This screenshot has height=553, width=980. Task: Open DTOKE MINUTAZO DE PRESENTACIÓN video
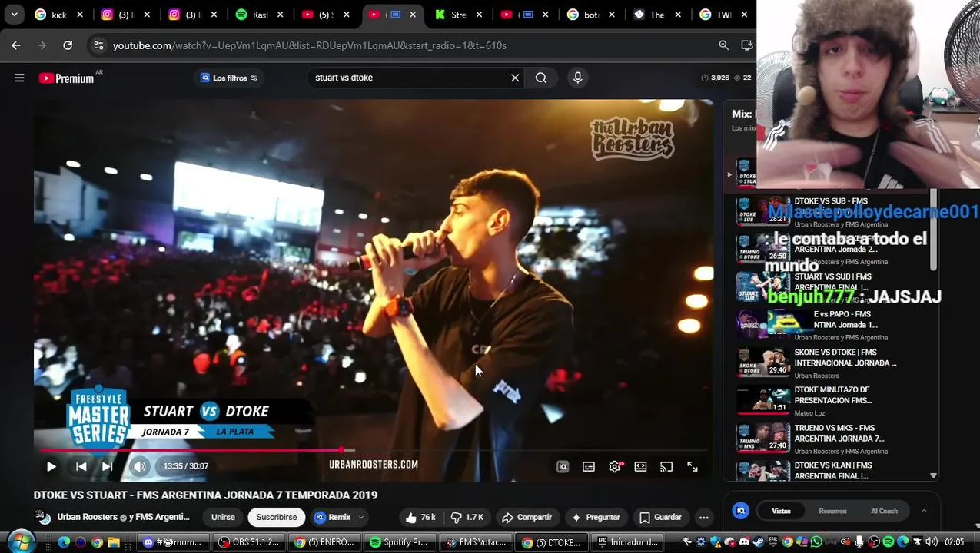tap(818, 401)
